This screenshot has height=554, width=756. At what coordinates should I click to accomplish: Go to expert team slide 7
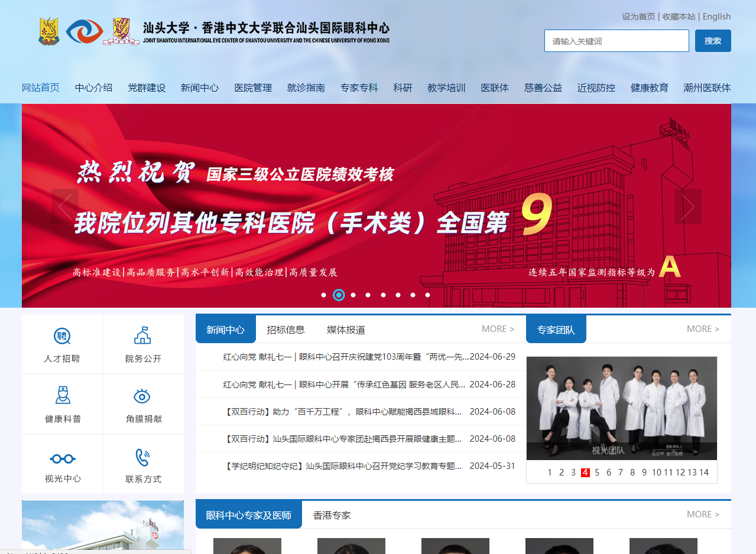(x=621, y=472)
